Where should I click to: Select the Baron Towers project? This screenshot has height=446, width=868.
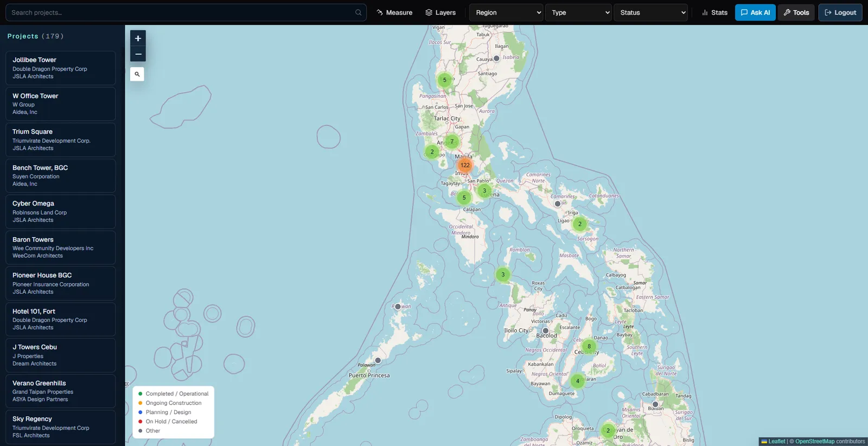[x=61, y=247]
